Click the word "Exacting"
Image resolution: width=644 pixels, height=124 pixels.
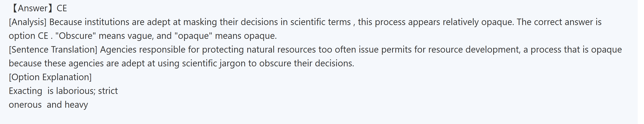[25, 91]
